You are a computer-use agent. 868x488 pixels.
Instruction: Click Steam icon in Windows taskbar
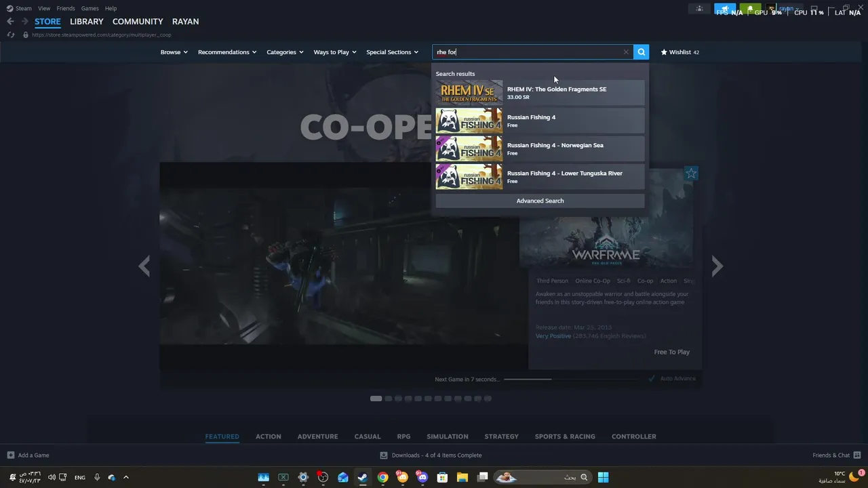pyautogui.click(x=362, y=477)
